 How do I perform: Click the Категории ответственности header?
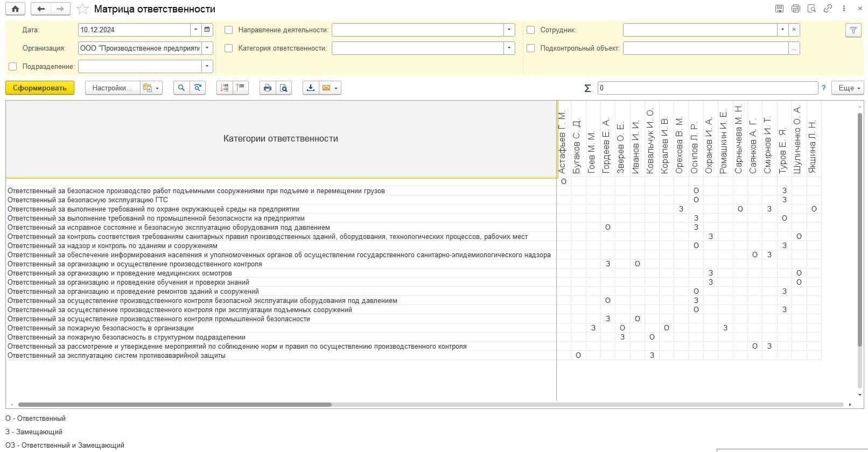coord(281,139)
